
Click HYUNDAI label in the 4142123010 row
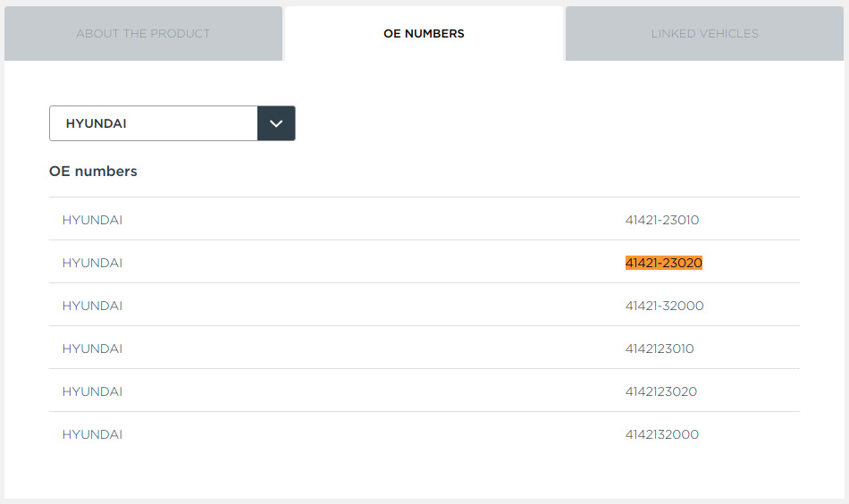click(92, 349)
